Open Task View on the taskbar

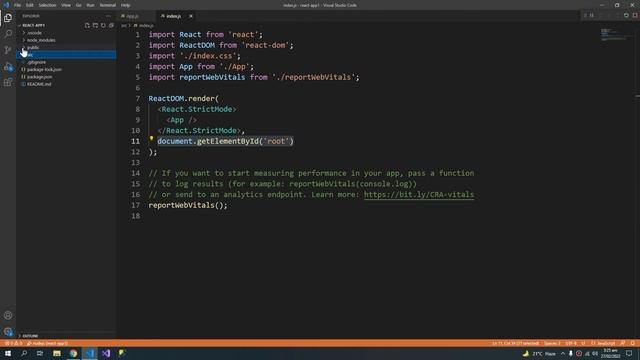40,353
